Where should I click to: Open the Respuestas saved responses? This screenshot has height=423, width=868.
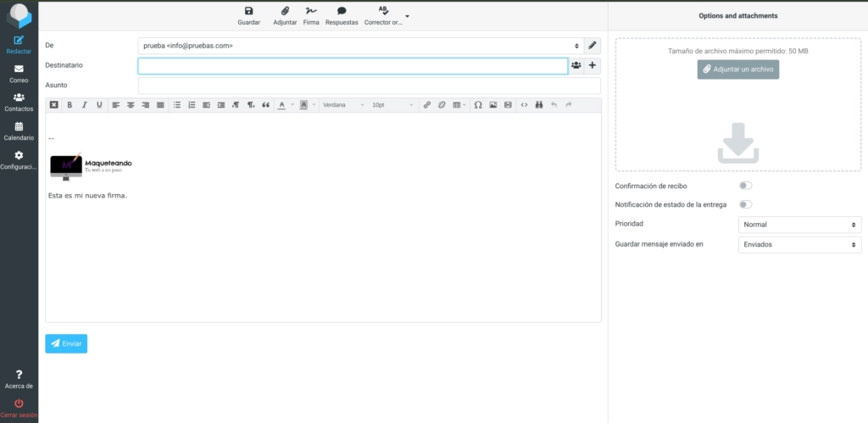(342, 15)
